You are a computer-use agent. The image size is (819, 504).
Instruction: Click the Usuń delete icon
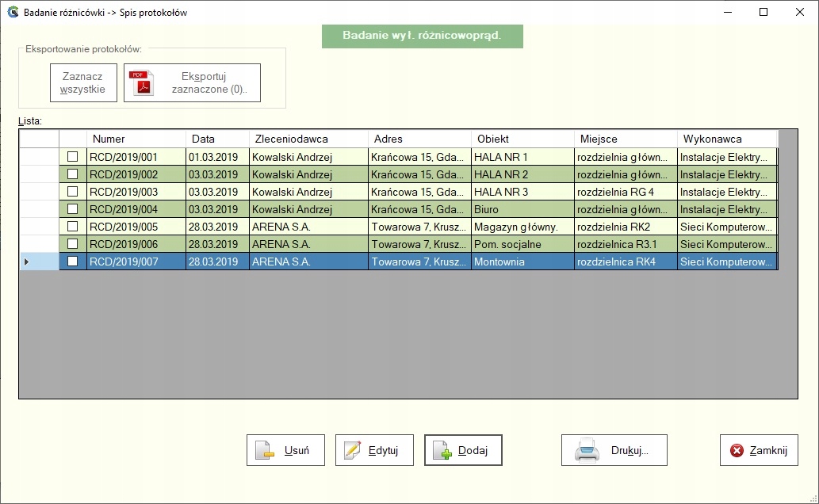pos(264,451)
